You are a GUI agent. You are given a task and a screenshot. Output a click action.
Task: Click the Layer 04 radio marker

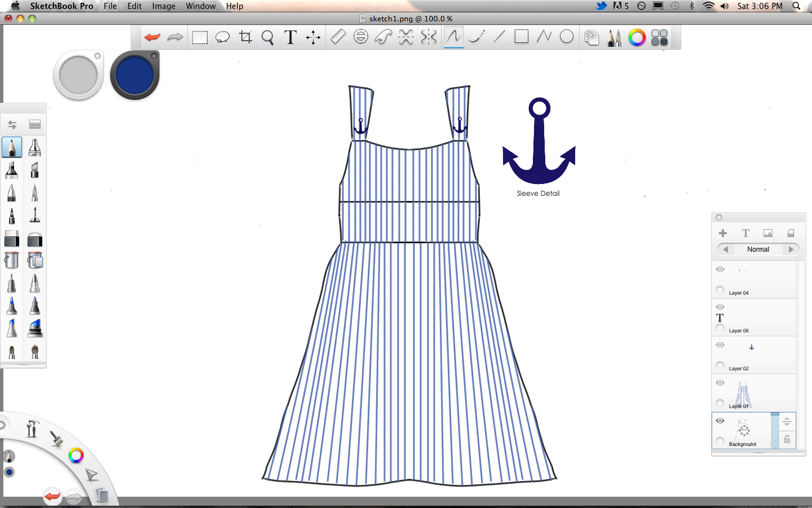pos(720,290)
